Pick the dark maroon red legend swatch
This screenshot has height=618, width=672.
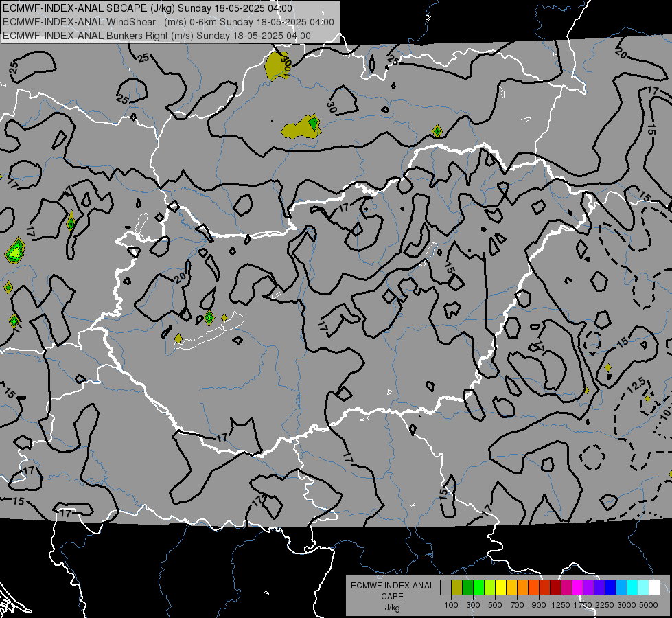pyautogui.click(x=556, y=588)
